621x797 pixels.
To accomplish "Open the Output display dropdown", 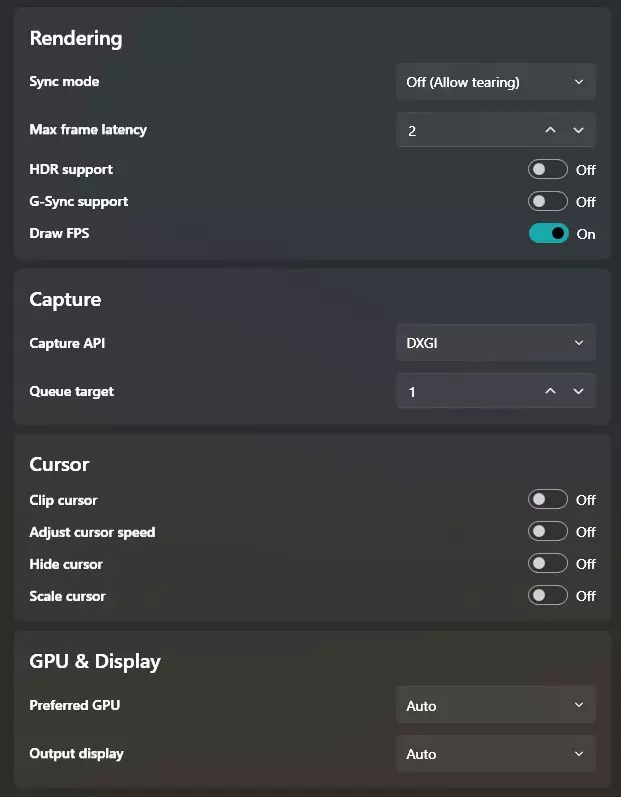I will coord(495,753).
